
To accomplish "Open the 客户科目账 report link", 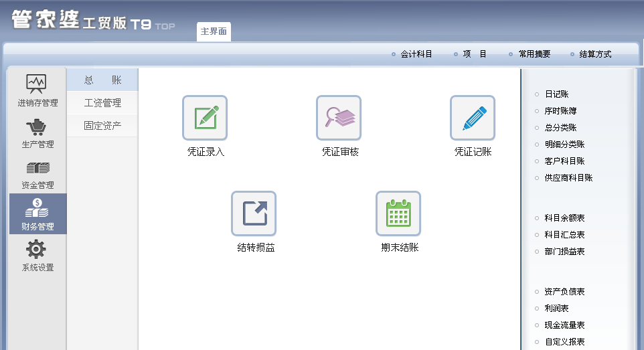I will 565,161.
